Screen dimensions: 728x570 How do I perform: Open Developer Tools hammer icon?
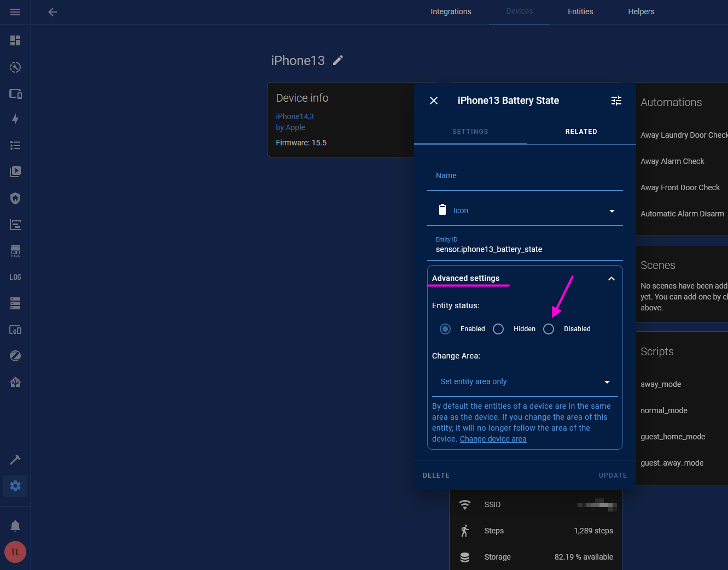pos(15,460)
